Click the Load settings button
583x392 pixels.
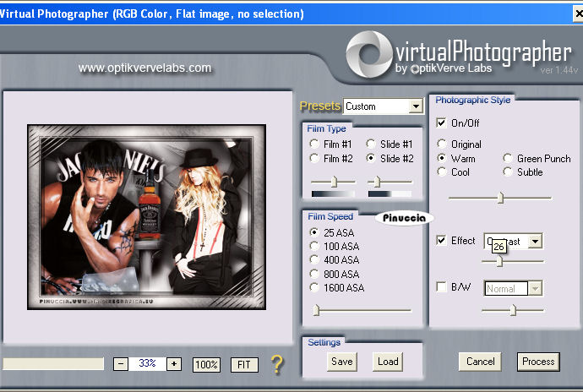(388, 362)
